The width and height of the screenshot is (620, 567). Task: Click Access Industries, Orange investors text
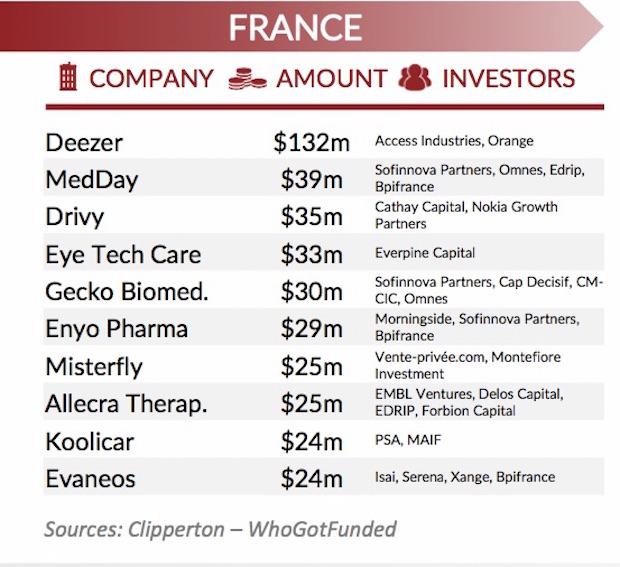click(454, 142)
